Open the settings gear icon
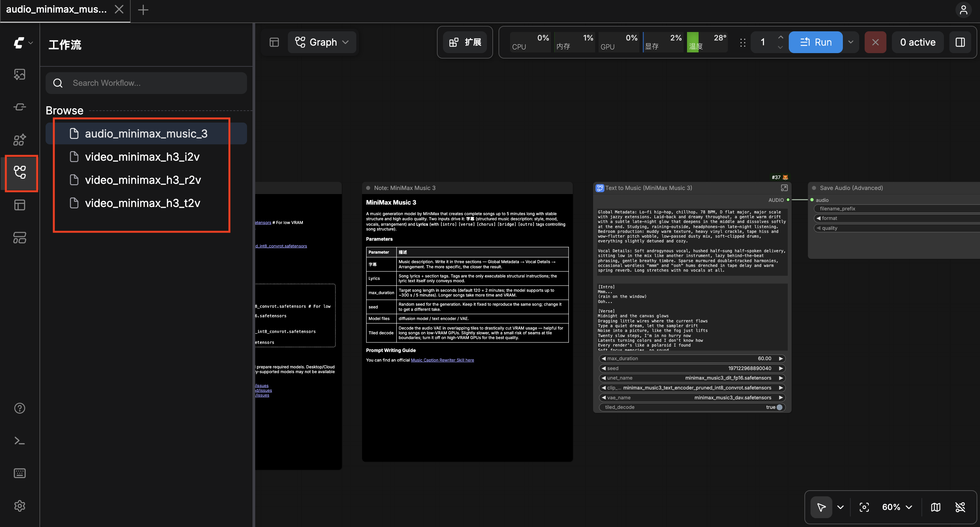Viewport: 980px width, 527px height. (x=20, y=506)
